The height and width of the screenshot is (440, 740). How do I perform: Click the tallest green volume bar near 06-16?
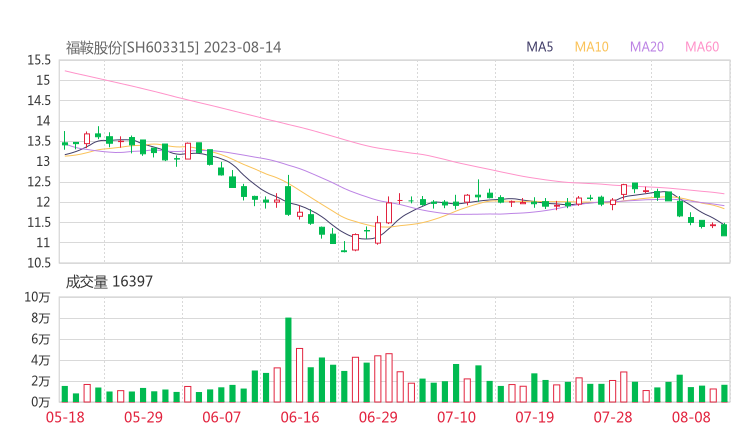288,360
